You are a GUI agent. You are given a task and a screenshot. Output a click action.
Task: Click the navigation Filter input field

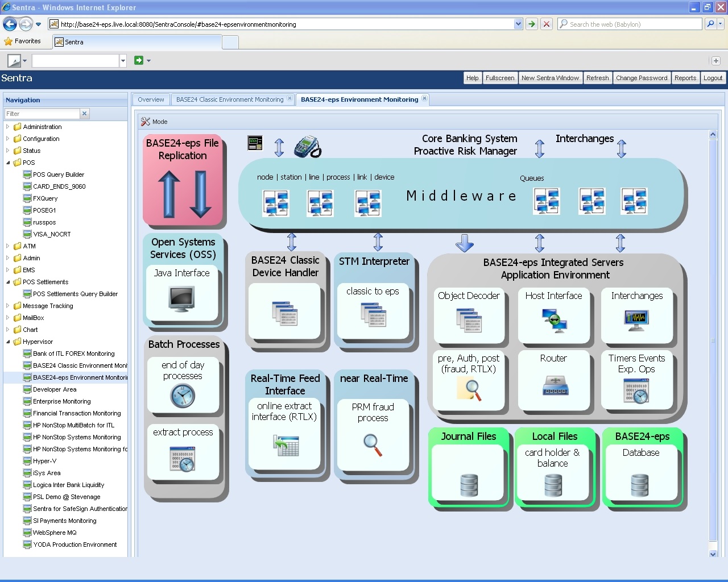43,114
